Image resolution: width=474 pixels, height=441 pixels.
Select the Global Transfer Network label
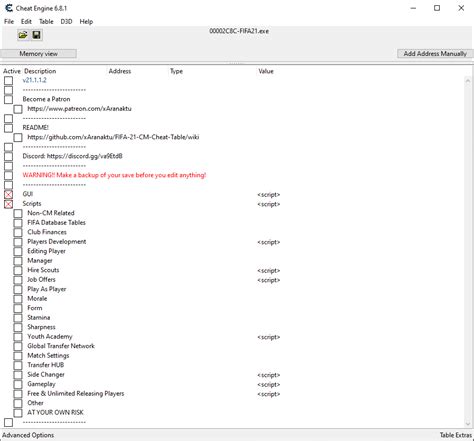[x=61, y=346]
